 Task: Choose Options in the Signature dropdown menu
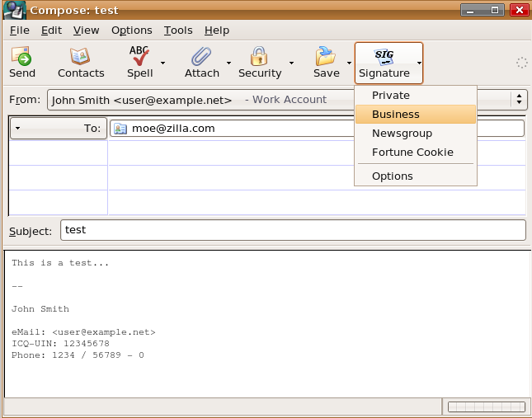click(393, 176)
